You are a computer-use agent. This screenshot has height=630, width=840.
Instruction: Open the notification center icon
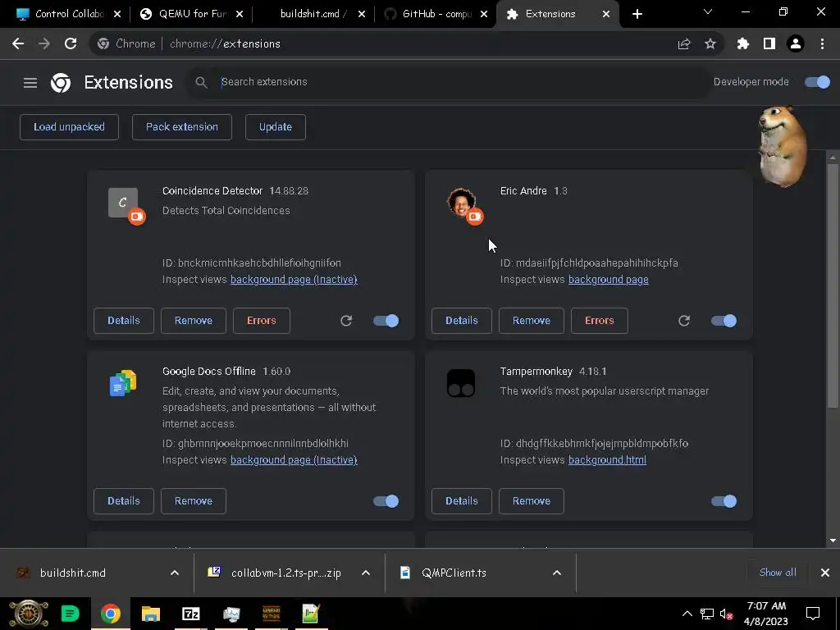click(x=813, y=614)
